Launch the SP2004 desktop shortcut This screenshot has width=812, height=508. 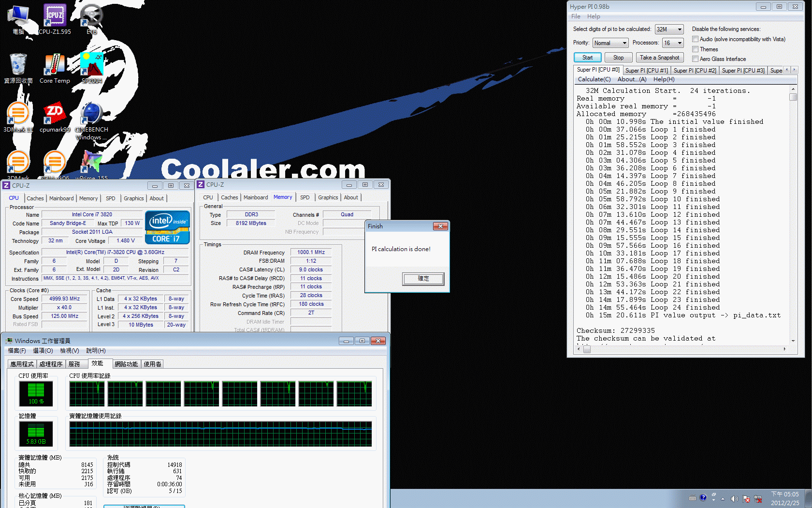tap(91, 68)
